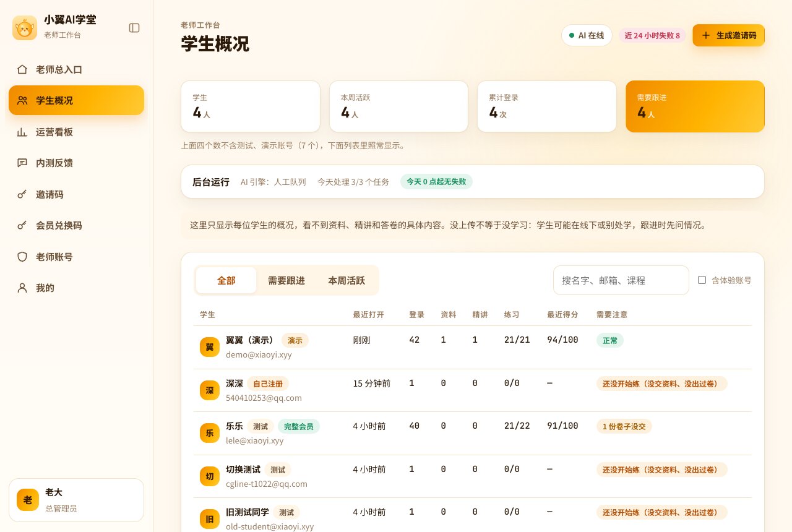Click the 最近得分 column header
Viewport: 792px width, 532px height.
[x=562, y=314]
